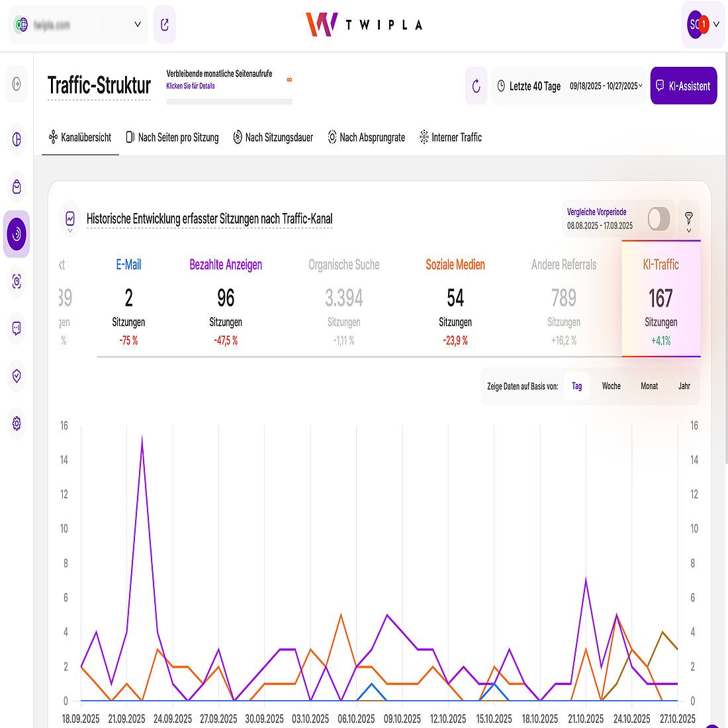728x728 pixels.
Task: Launch the KI-Assistent
Action: coord(684,85)
